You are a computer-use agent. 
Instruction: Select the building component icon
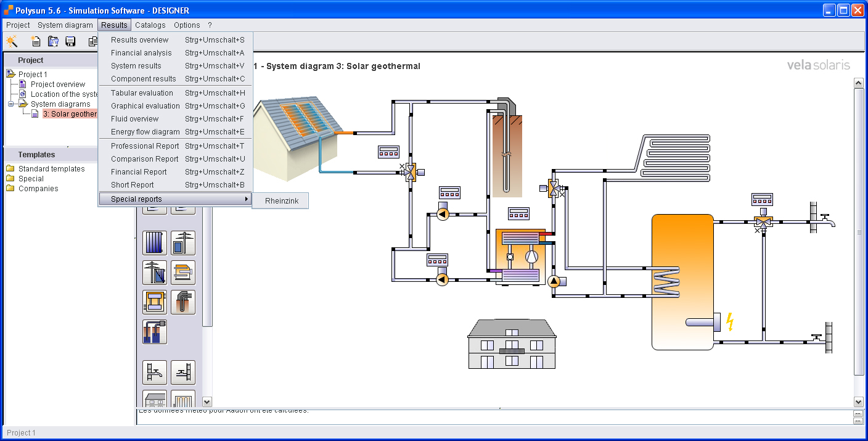pyautogui.click(x=154, y=401)
